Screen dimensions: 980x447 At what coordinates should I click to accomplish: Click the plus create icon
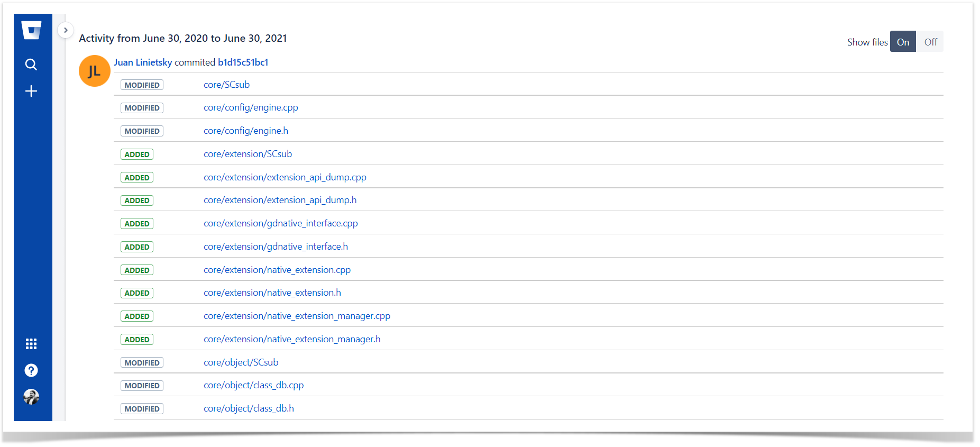[31, 91]
